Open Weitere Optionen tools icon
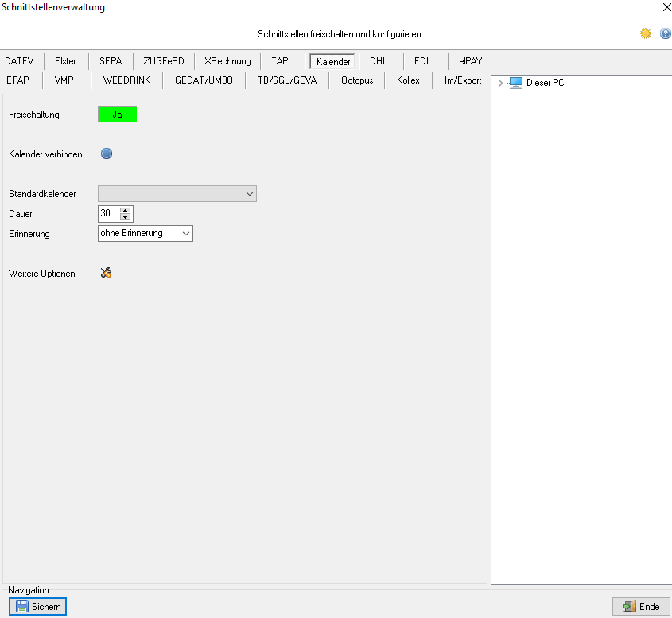Viewport: 672px width, 618px height. [107, 274]
